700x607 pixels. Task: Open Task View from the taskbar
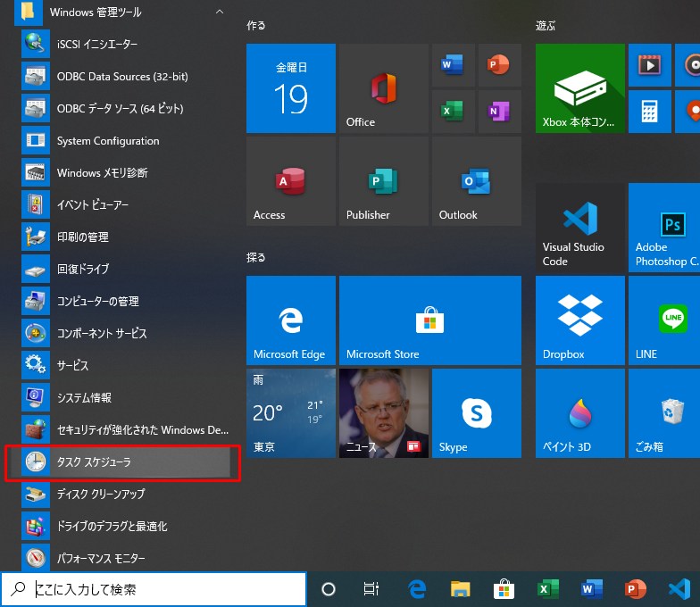[371, 589]
